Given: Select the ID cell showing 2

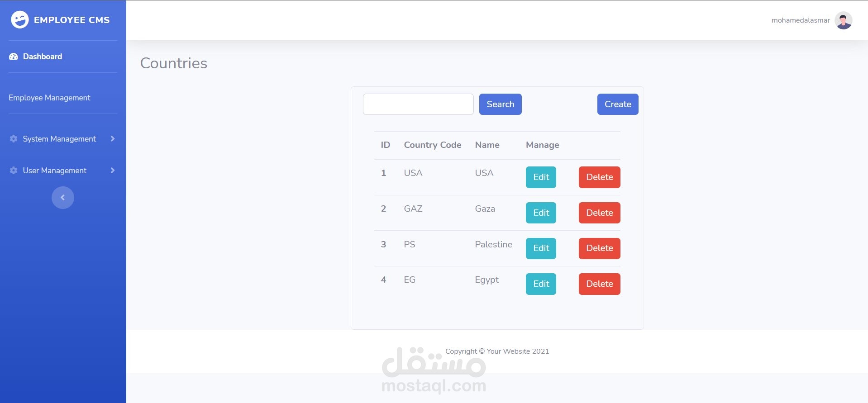Looking at the screenshot, I should [x=383, y=209].
